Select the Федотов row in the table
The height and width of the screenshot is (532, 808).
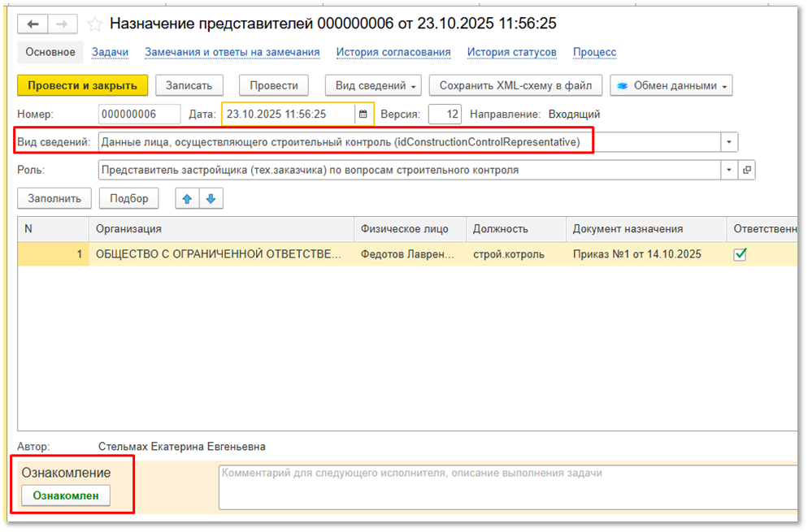tap(406, 254)
